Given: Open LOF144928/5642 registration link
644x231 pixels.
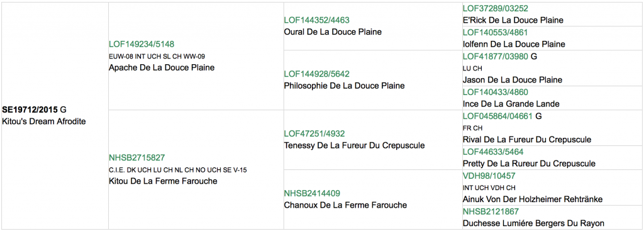Looking at the screenshot, I should 314,74.
